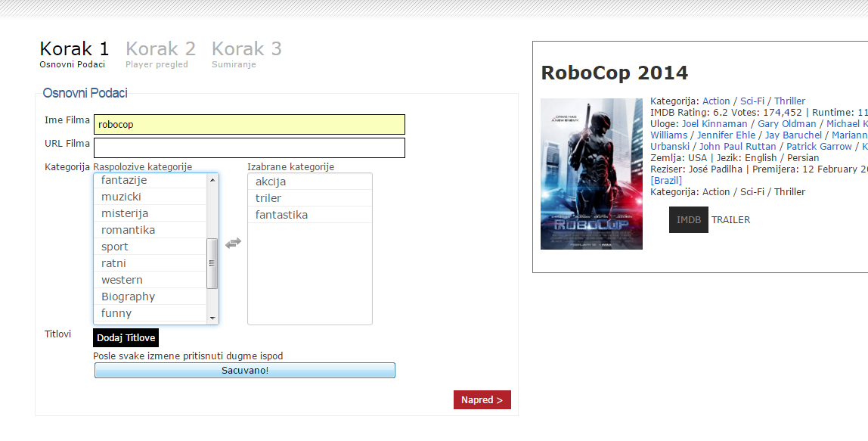Viewport: 868px width, 441px height.
Task: Click the Sacuvano! save button
Action: tap(245, 370)
